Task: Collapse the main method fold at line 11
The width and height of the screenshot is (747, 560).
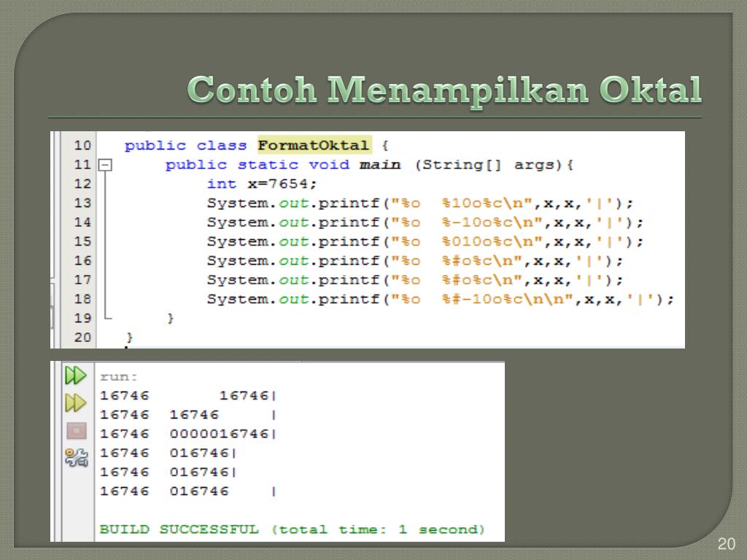Action: click(x=105, y=166)
